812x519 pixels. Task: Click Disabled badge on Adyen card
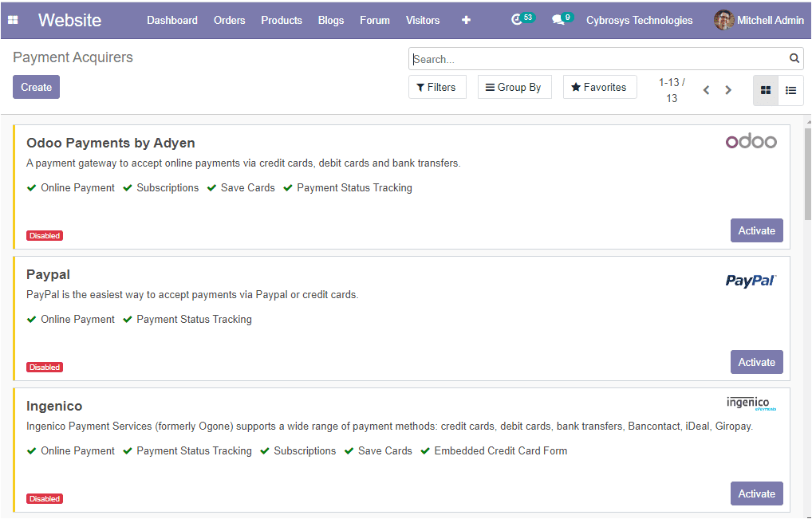[45, 235]
